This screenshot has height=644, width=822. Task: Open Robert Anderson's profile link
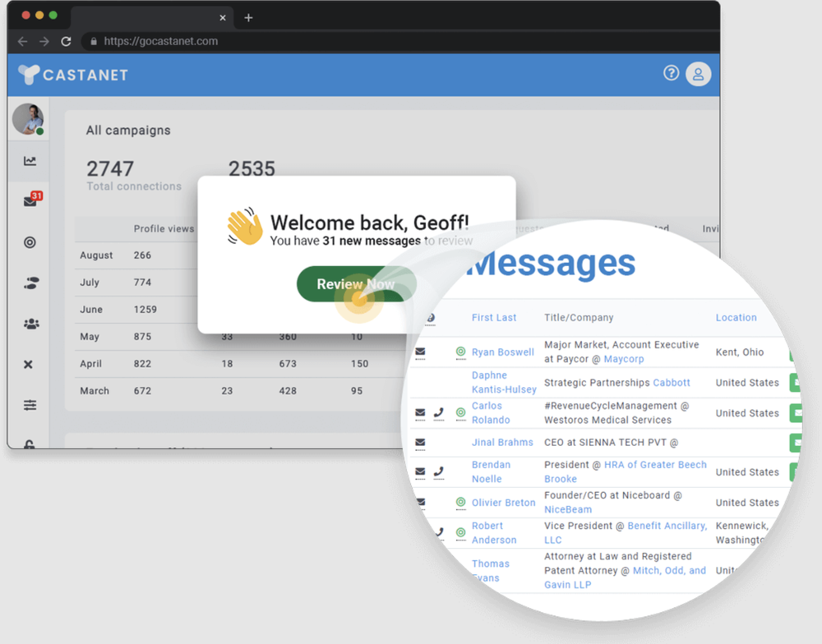tap(494, 532)
